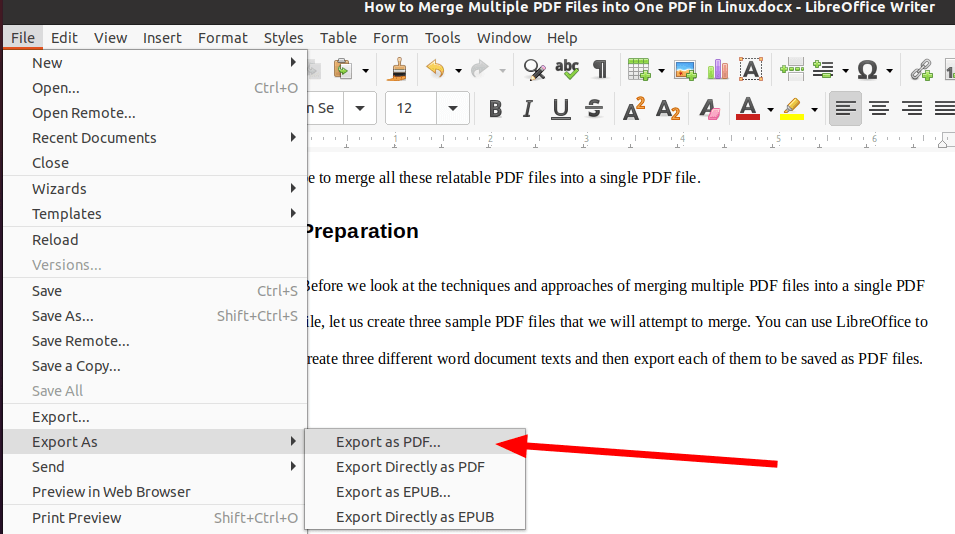This screenshot has height=534, width=955.
Task: Open the Edit menu
Action: click(x=64, y=38)
